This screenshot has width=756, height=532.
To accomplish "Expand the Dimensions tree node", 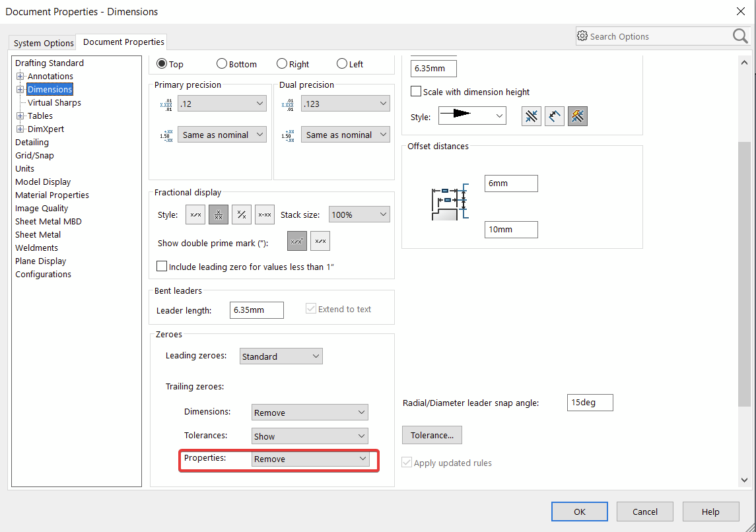I will 20,89.
